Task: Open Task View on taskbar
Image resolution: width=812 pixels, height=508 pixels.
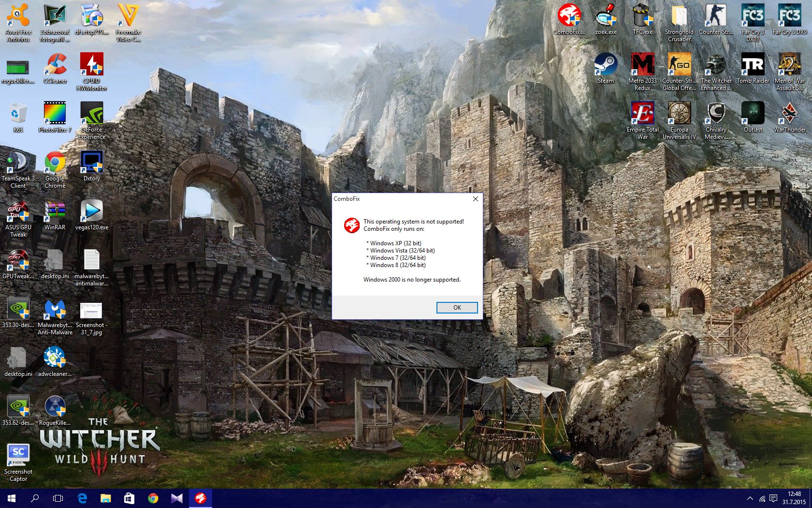Action: point(58,498)
